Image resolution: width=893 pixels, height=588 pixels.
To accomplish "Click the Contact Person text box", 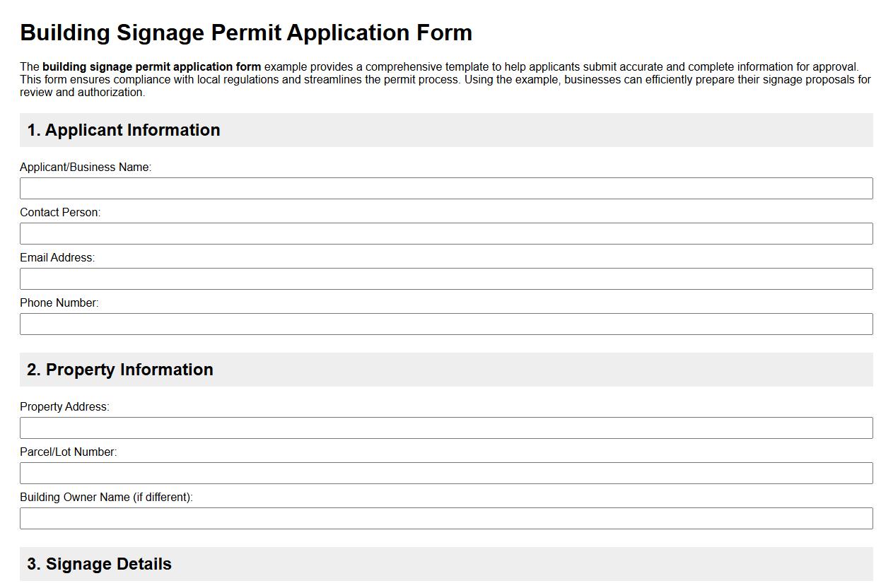I will pos(446,233).
